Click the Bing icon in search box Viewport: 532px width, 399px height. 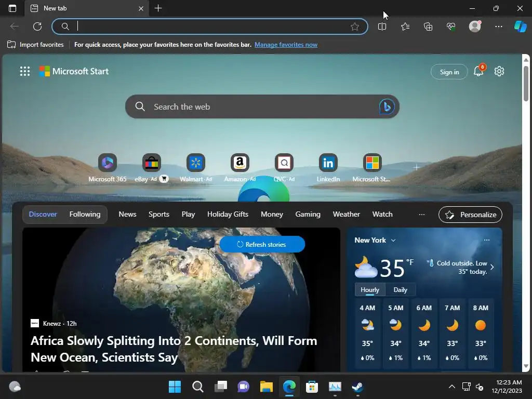387,107
